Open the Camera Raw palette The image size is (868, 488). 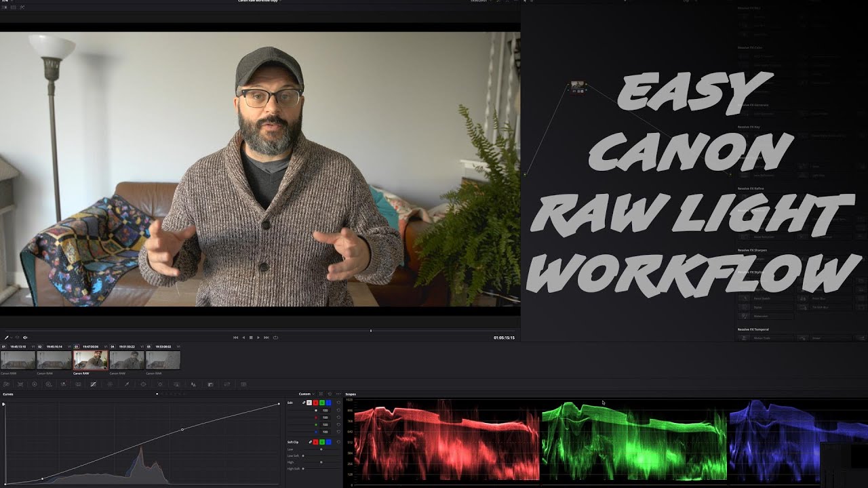click(6, 384)
